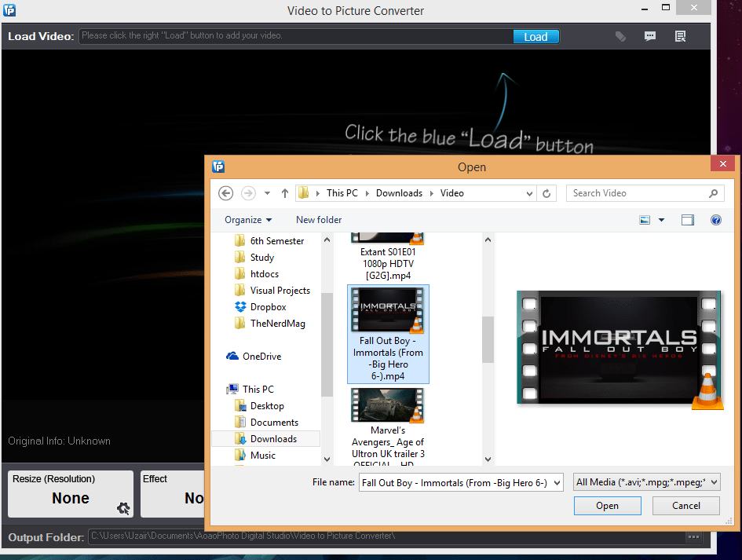Go back with the Back arrow
The height and width of the screenshot is (560, 742).
pyautogui.click(x=226, y=193)
